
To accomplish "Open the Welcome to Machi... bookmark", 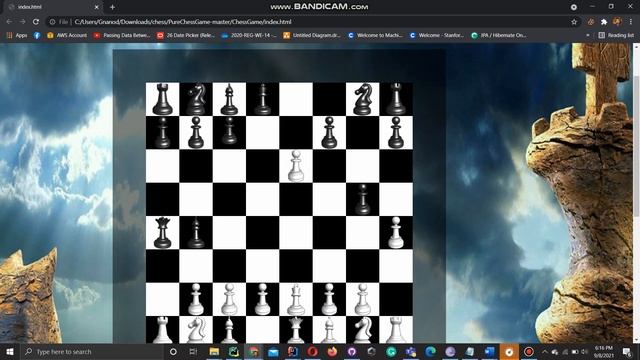I will [375, 36].
